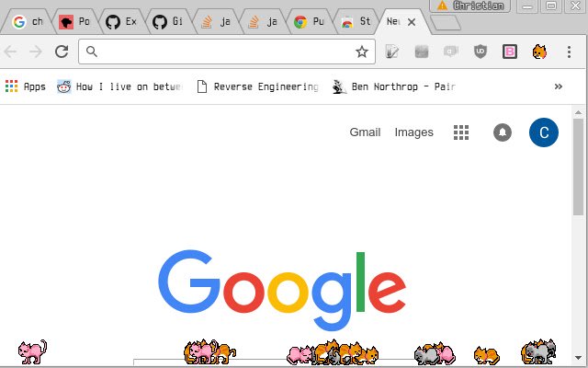Viewport: 588px width, 368px height.
Task: Switch to the Google 'ch' tab
Action: pos(28,22)
